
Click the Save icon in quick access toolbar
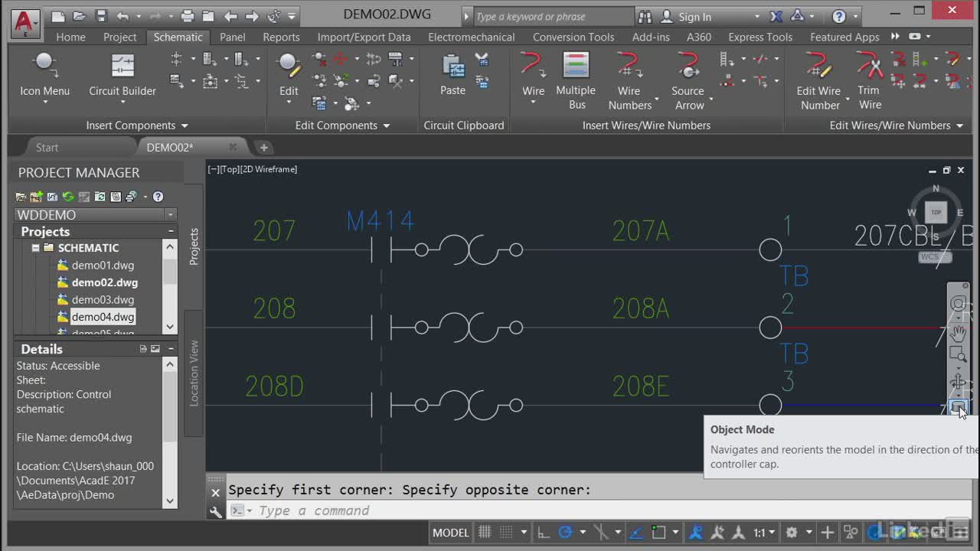click(101, 16)
